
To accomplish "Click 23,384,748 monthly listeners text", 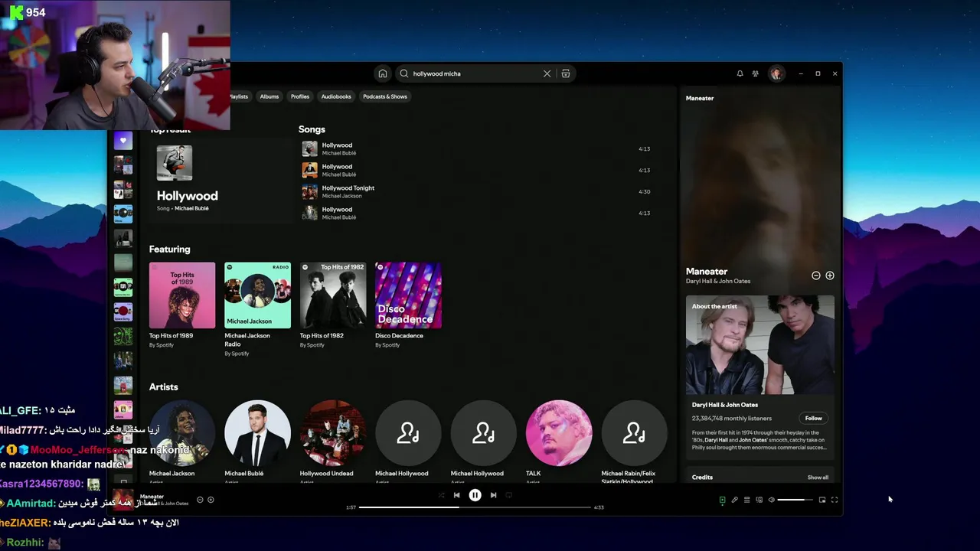I will 731,419.
